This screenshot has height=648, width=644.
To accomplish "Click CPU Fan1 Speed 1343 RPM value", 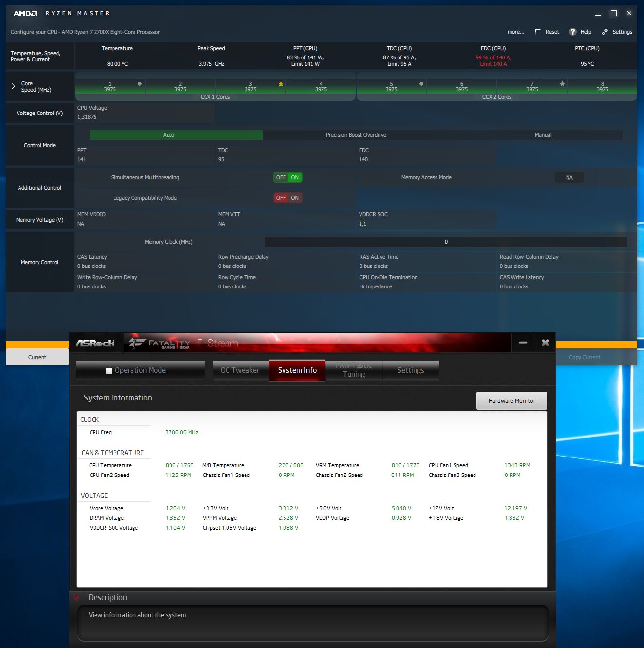I will pos(517,465).
